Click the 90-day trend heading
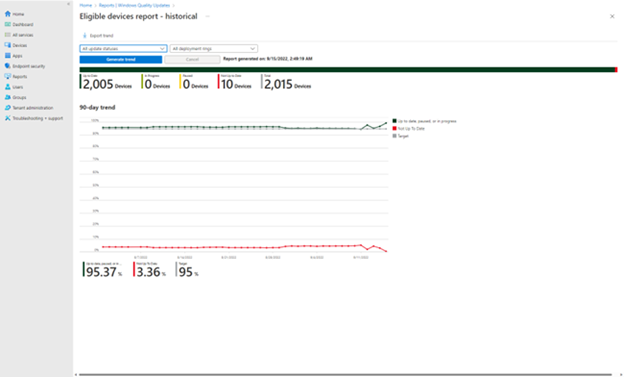This screenshot has width=624, height=377. pyautogui.click(x=98, y=107)
